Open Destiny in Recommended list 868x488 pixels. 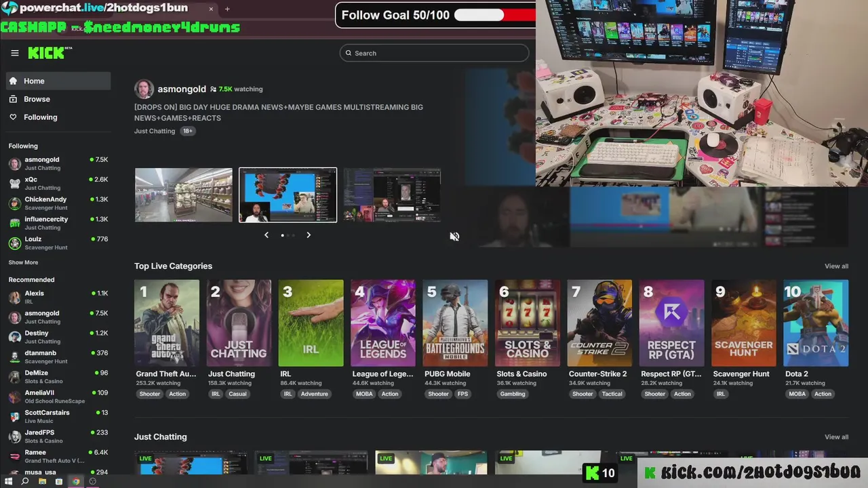[58, 337]
